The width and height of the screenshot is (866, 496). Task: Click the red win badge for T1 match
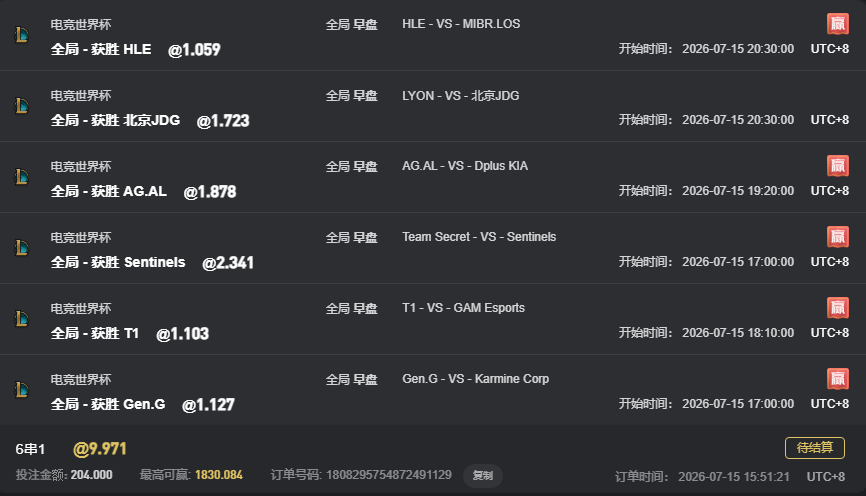(x=838, y=308)
